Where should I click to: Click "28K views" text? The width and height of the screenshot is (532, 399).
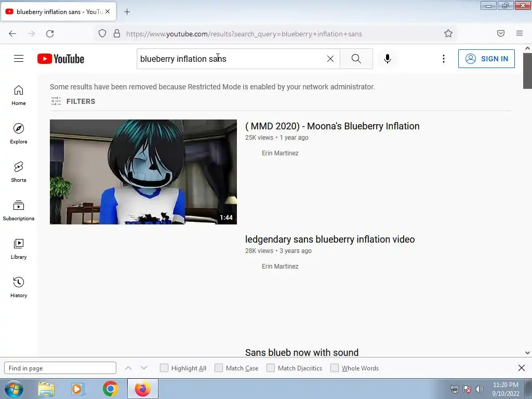259,251
